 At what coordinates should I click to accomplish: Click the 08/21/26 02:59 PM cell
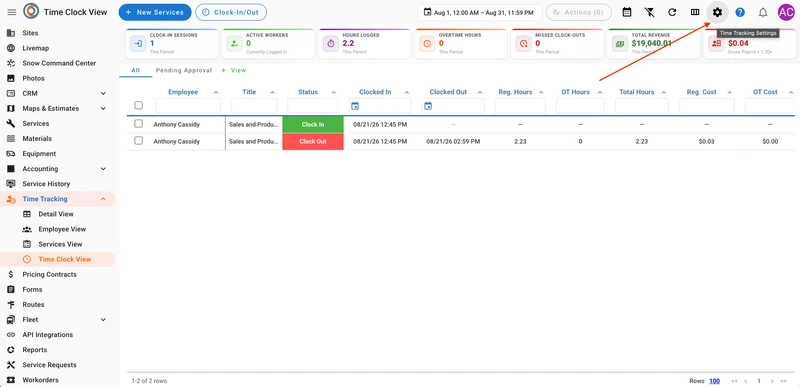click(453, 142)
